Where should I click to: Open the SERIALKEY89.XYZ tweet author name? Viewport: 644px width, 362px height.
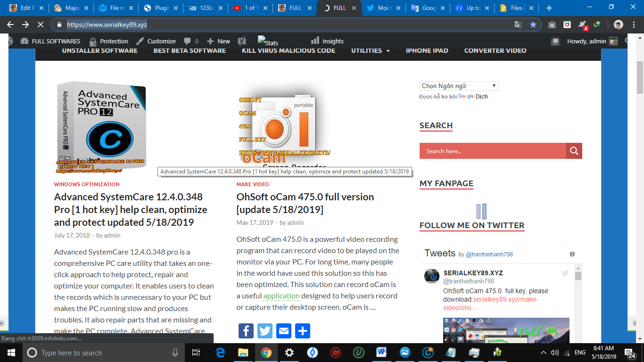(473, 273)
